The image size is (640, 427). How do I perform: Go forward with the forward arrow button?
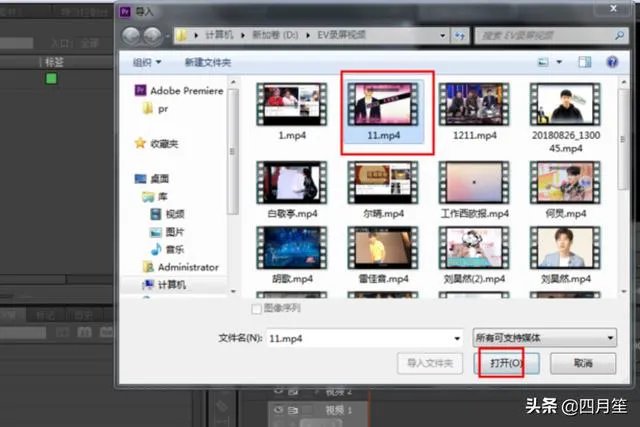(x=152, y=36)
